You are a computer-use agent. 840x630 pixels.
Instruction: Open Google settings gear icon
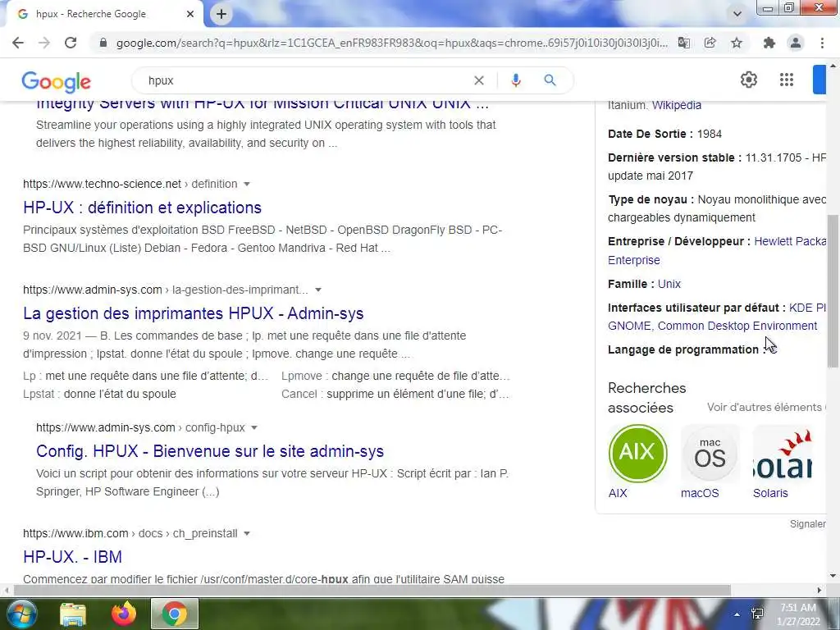click(x=748, y=80)
